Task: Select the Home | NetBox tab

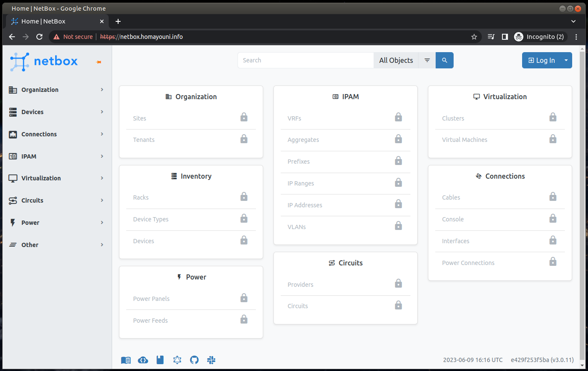Action: click(57, 21)
